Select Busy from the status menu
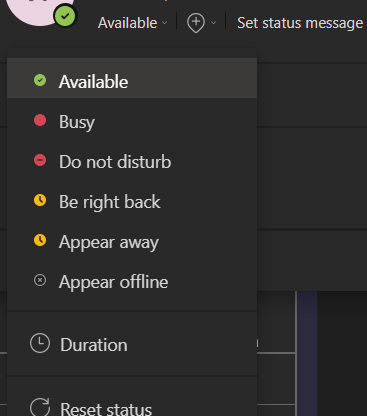The width and height of the screenshot is (367, 416). pyautogui.click(x=132, y=121)
